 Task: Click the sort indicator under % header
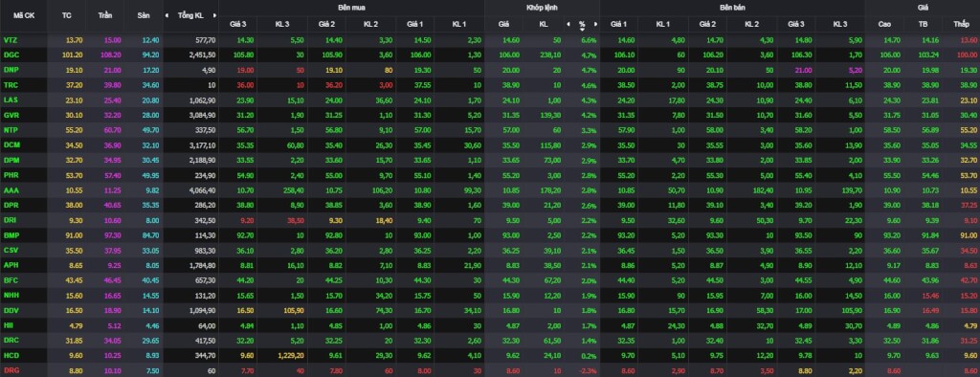tap(582, 29)
